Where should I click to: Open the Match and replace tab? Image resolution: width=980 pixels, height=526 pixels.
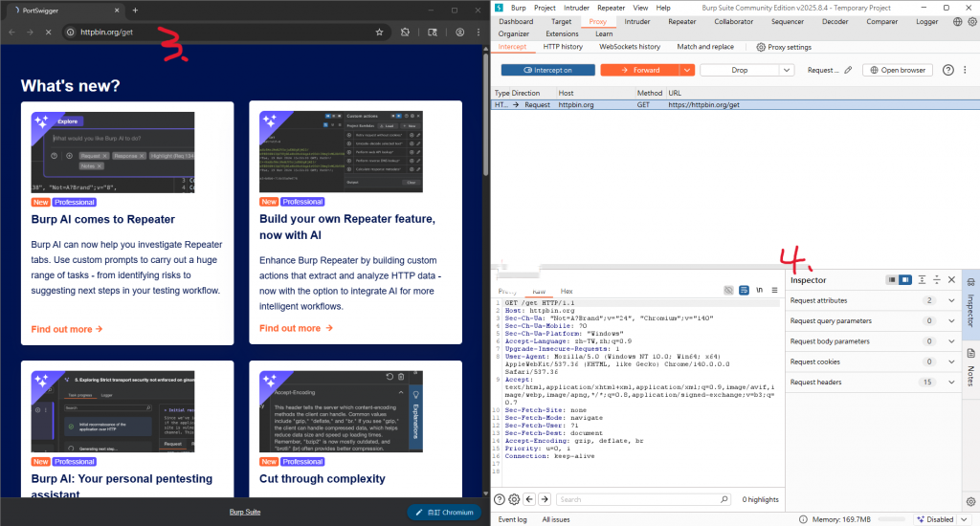(705, 47)
